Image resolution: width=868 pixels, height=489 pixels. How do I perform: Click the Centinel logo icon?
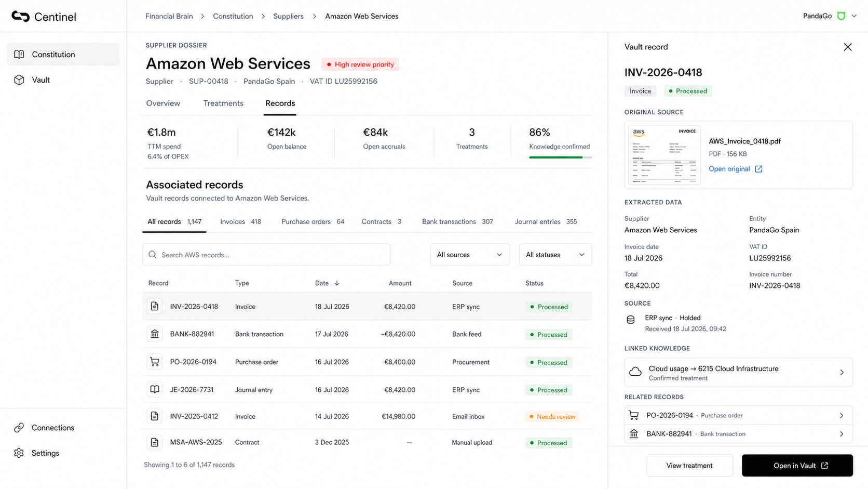pyautogui.click(x=20, y=17)
